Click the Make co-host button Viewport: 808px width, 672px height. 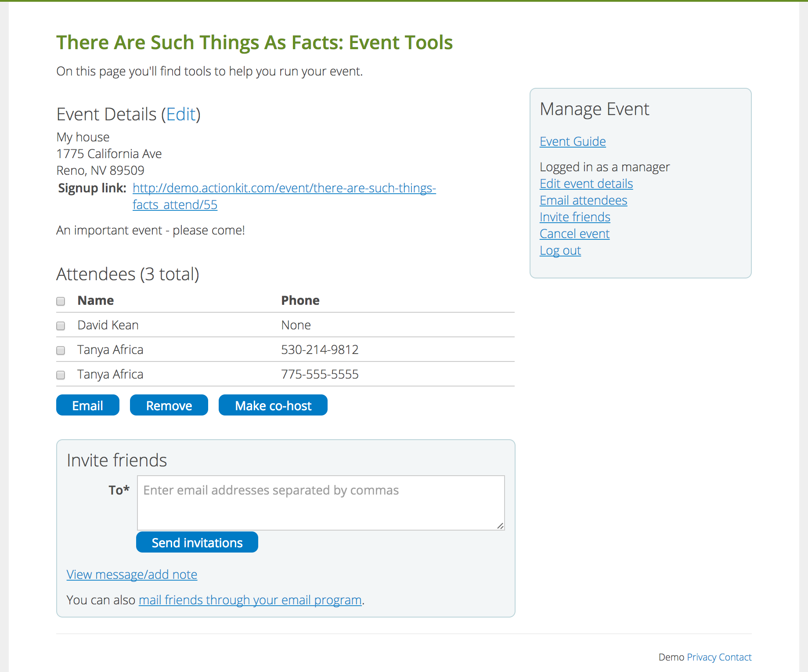(x=273, y=405)
